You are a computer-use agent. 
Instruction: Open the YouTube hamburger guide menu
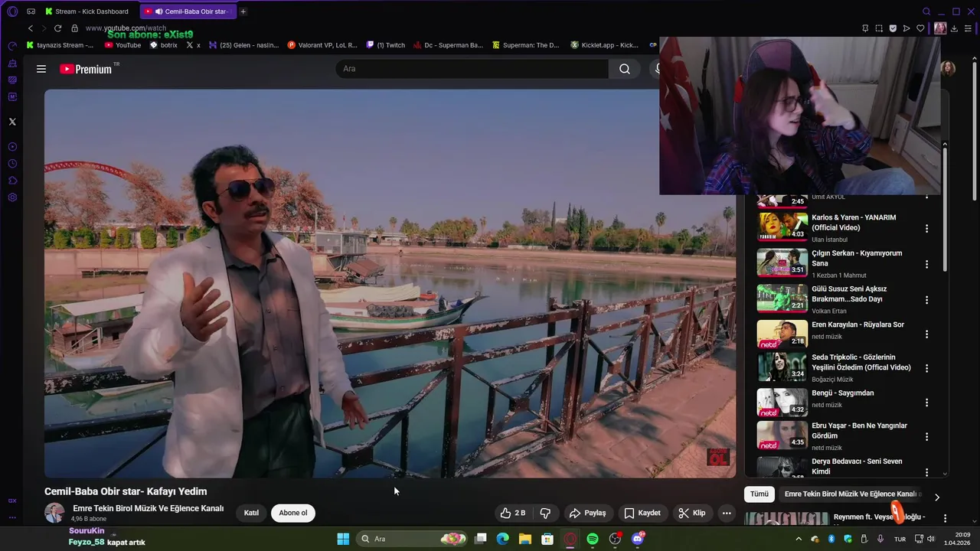click(41, 69)
